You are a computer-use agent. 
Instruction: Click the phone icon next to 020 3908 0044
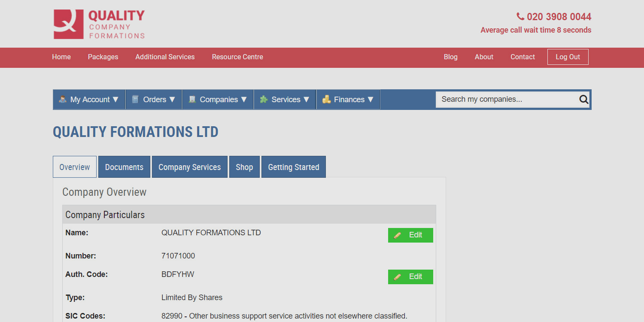pos(519,16)
